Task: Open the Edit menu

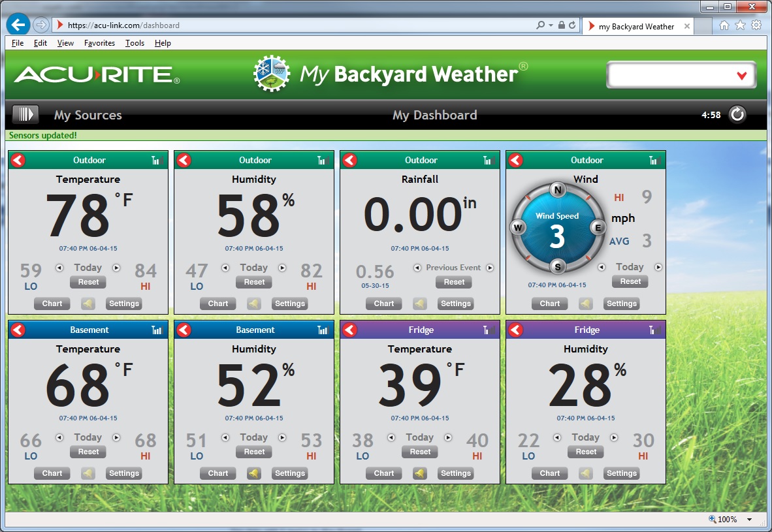Action: click(x=40, y=43)
